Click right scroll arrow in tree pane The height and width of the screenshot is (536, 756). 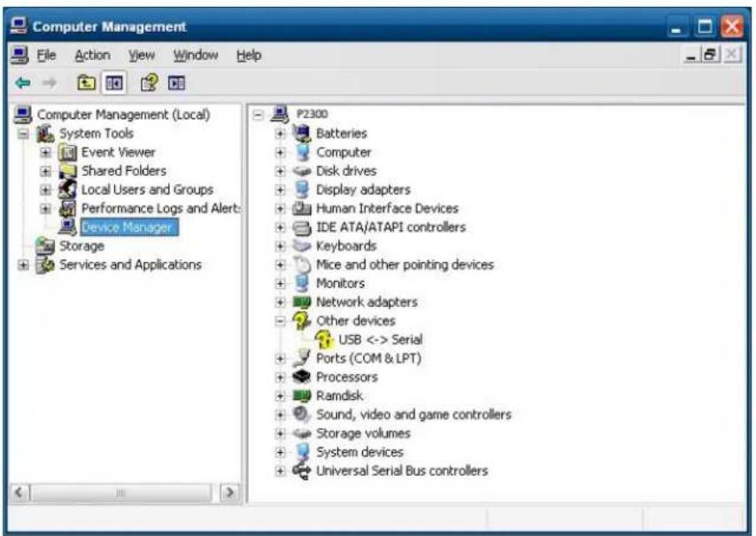230,493
